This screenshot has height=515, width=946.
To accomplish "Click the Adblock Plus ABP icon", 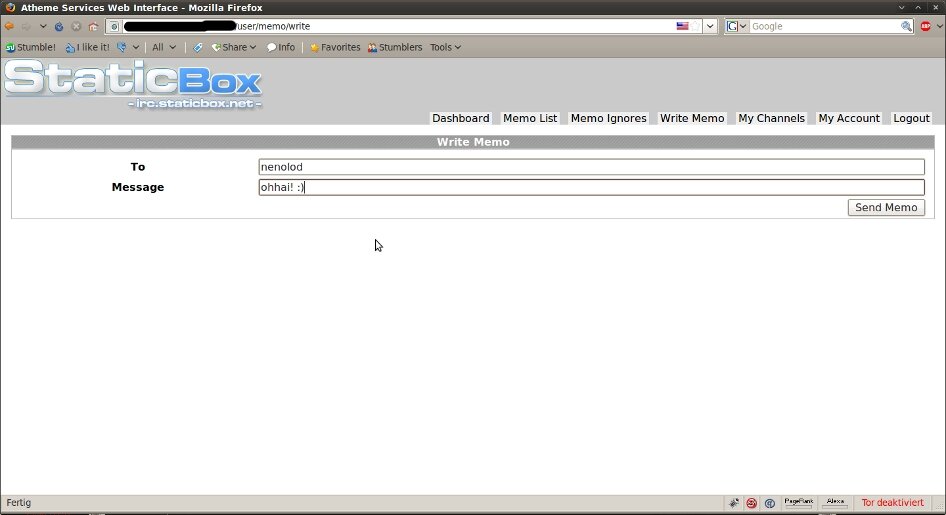I will tap(926, 26).
